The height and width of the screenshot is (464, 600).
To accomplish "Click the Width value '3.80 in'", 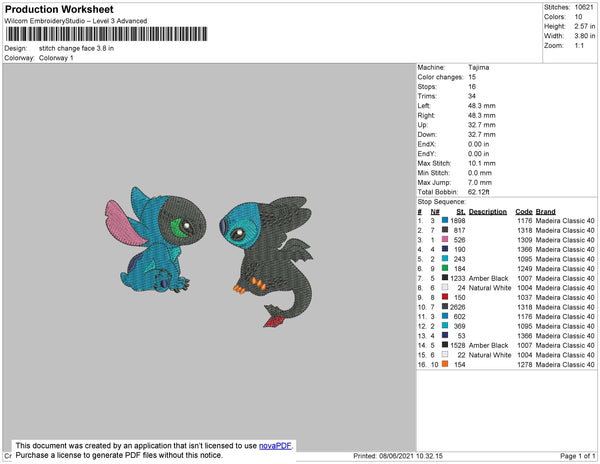I will 585,36.
